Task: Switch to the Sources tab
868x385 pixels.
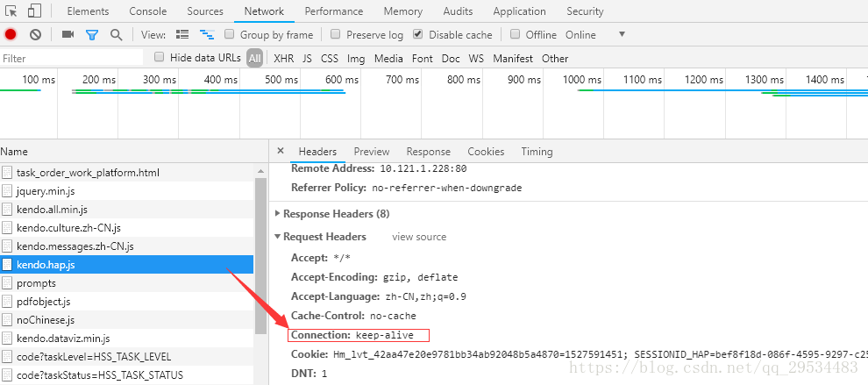Action: pos(205,11)
